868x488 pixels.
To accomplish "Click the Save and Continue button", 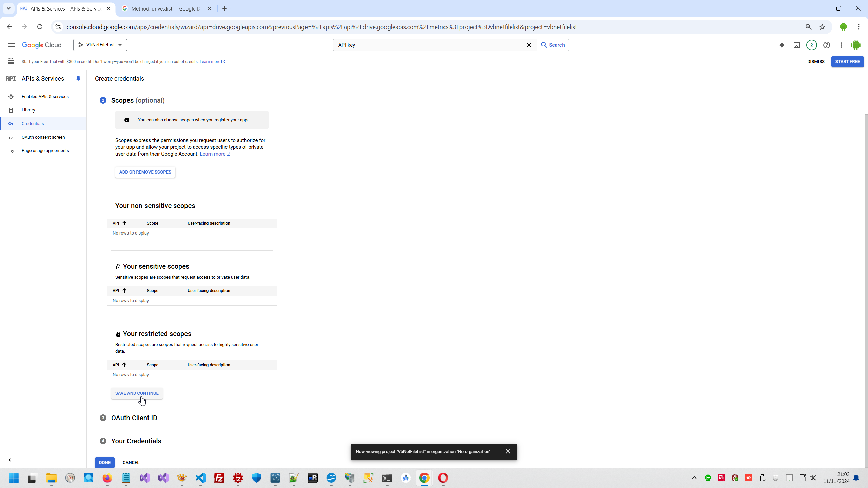I will (x=137, y=393).
